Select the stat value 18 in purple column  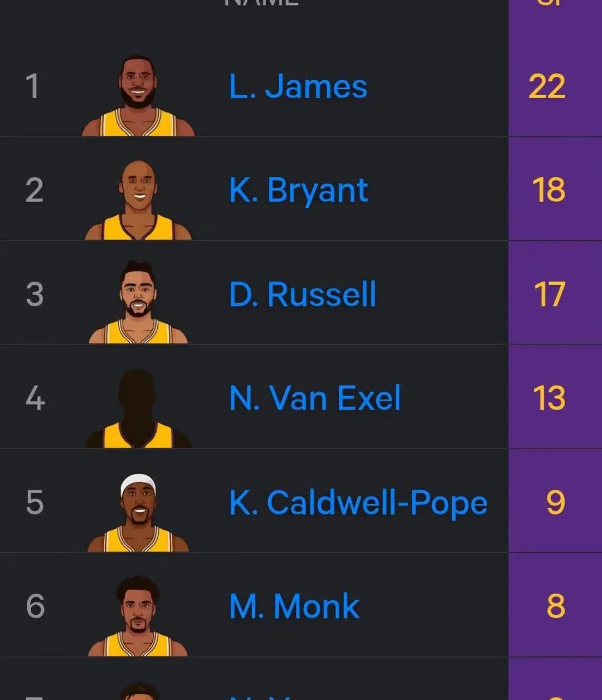click(x=548, y=191)
